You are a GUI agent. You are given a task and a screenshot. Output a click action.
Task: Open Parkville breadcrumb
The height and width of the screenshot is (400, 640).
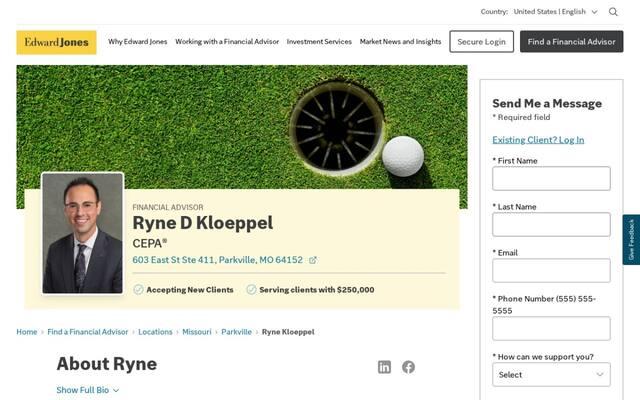[236, 332]
